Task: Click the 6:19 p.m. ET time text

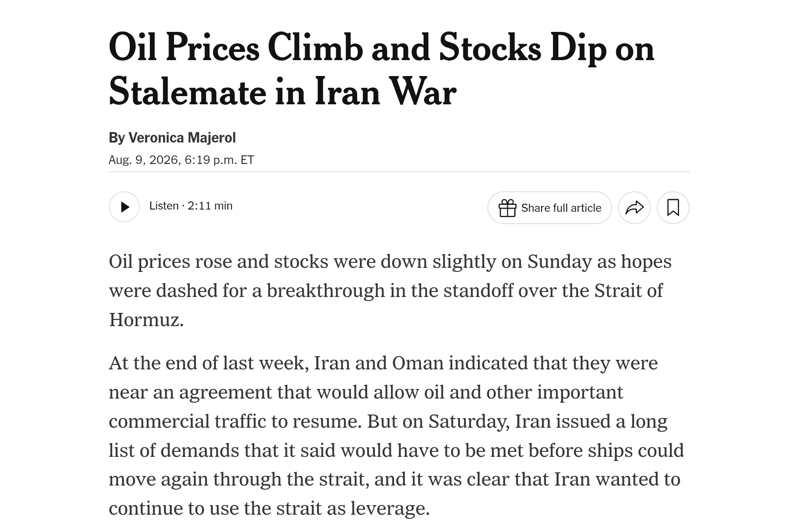Action: click(x=220, y=160)
